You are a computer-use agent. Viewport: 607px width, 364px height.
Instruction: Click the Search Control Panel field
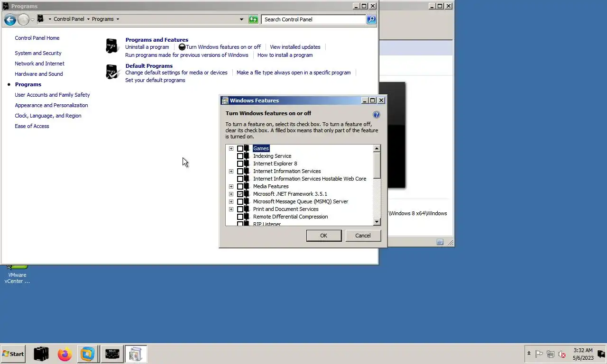click(313, 19)
